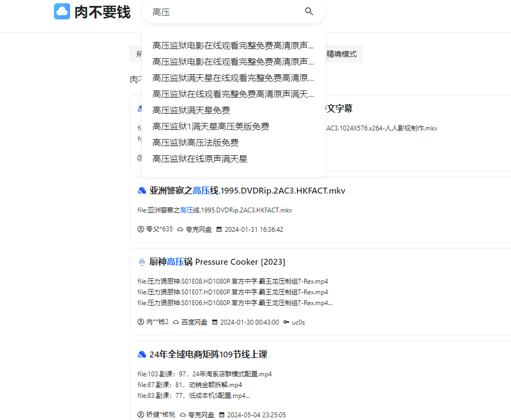Click the magnifier search icon

pyautogui.click(x=309, y=11)
